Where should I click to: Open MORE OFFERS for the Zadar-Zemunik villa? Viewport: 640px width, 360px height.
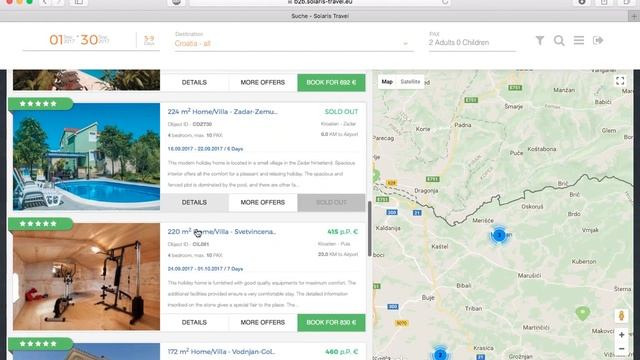pyautogui.click(x=262, y=202)
